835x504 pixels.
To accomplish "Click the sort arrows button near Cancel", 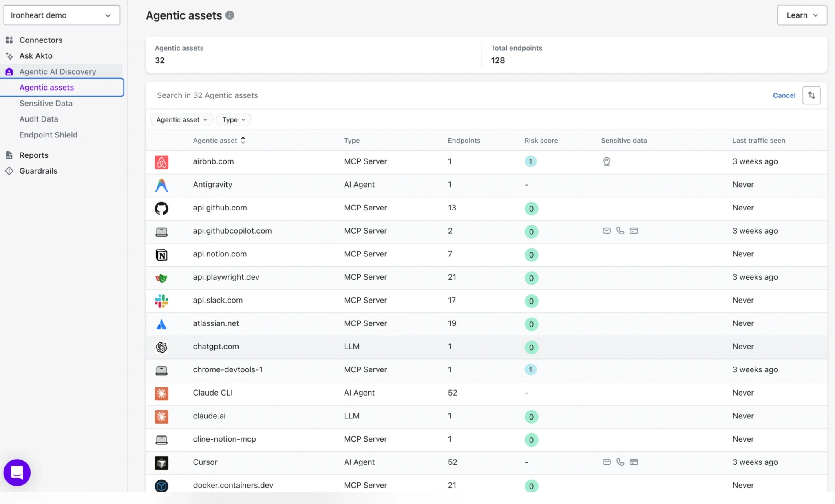I will [x=811, y=95].
